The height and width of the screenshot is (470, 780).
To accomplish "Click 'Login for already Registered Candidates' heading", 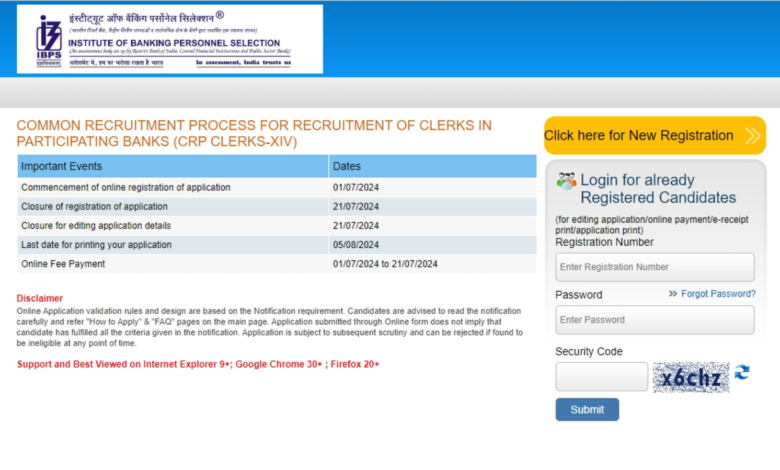I will coord(658,188).
